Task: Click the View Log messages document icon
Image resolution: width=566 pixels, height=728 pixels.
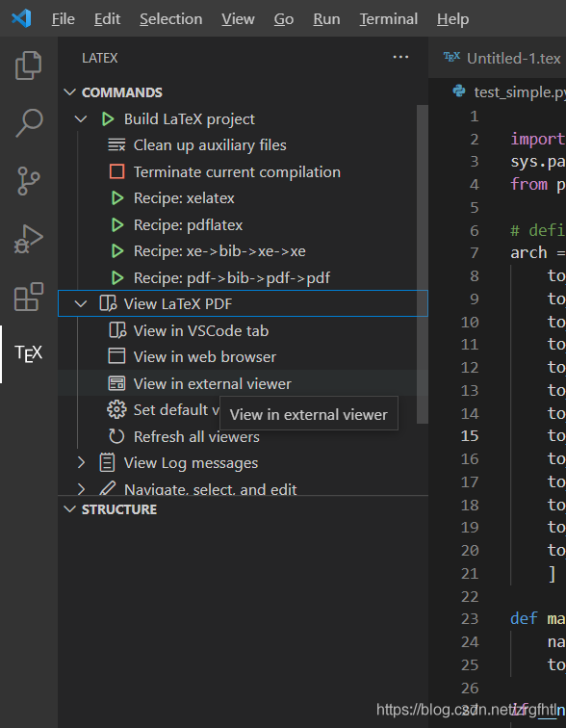Action: 107,463
